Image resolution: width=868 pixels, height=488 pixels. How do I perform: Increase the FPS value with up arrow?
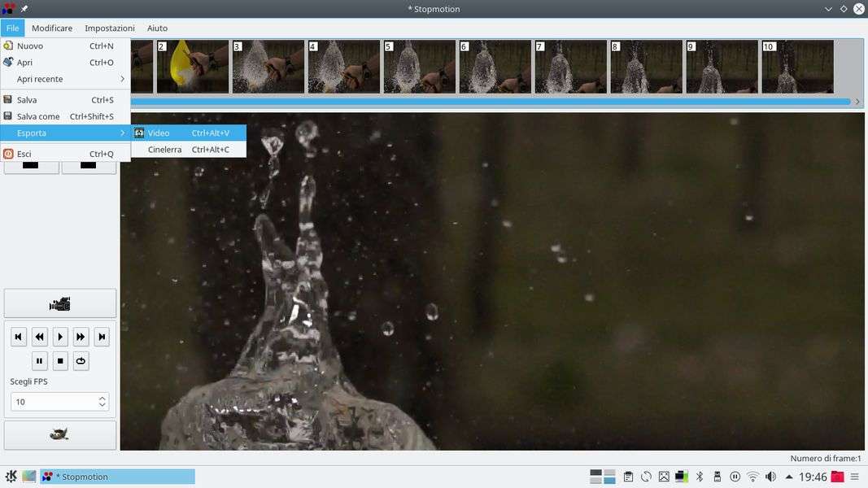102,398
